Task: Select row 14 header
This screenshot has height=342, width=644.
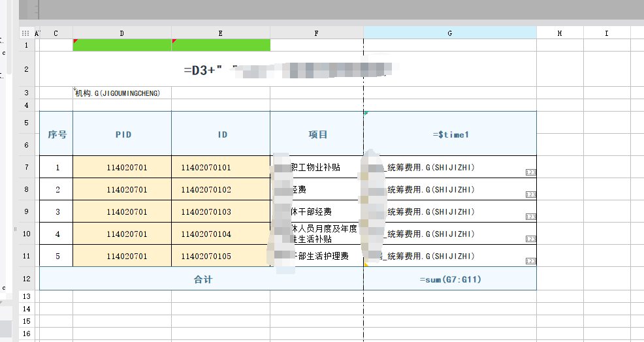Action: coord(27,309)
